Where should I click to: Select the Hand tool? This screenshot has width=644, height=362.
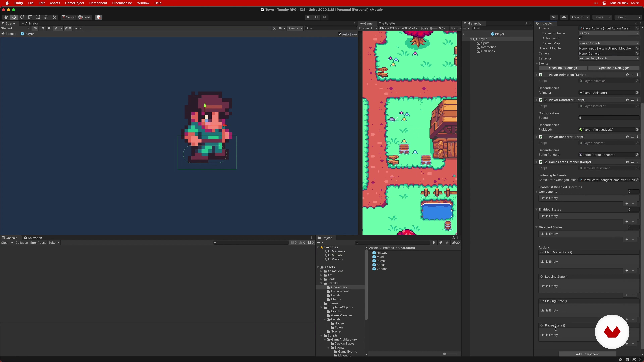click(x=6, y=17)
